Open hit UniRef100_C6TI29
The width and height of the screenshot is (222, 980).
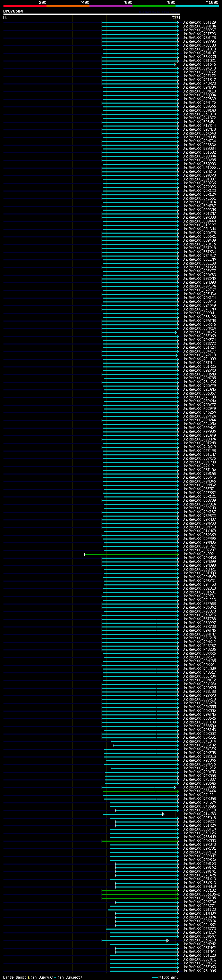pos(199,23)
